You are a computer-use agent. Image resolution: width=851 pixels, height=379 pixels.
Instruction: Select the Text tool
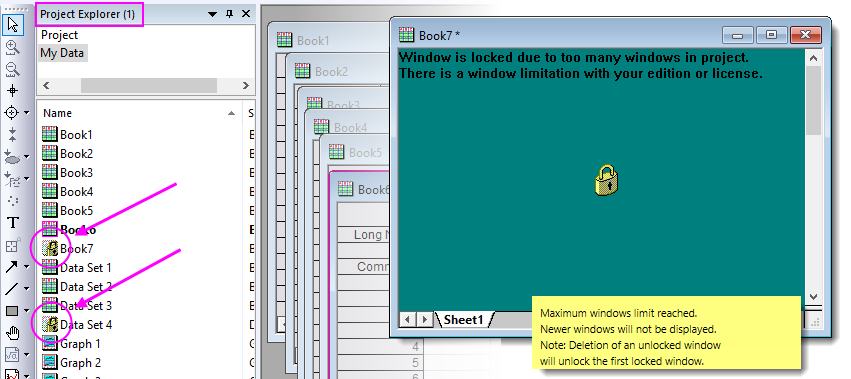tap(12, 223)
